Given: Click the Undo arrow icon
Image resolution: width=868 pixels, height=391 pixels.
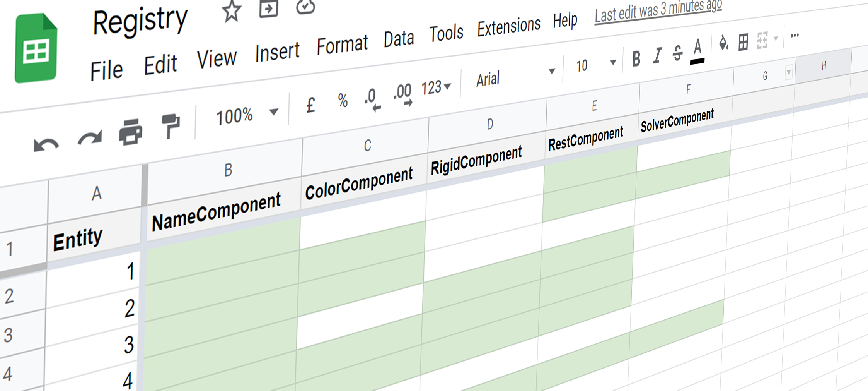Looking at the screenshot, I should (x=46, y=145).
